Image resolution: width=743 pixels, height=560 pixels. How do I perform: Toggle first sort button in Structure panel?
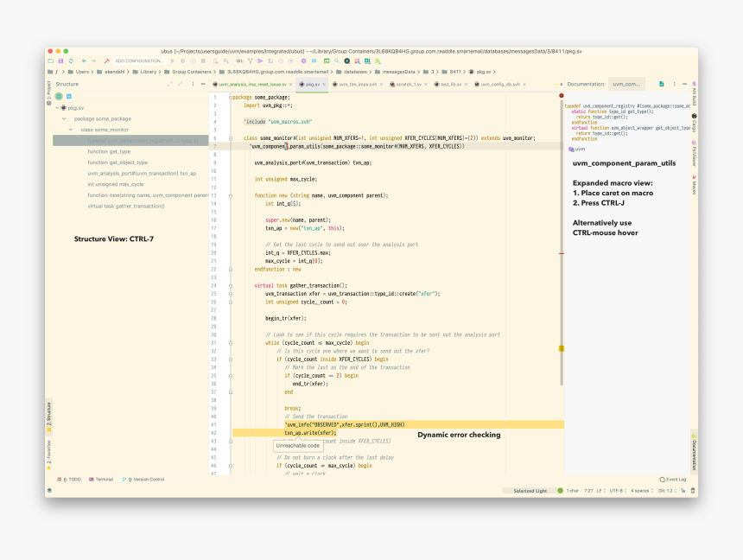pos(59,96)
